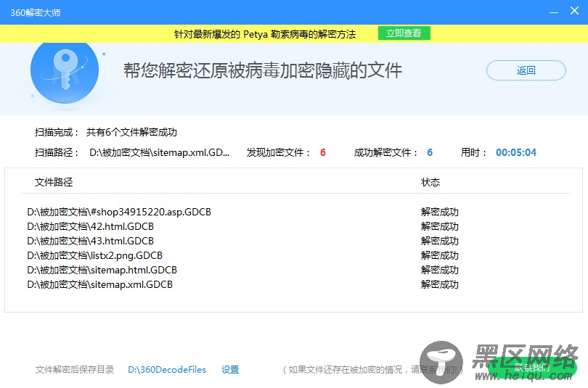Click 解密成功 status for listx2.png.GDCB
Image resolution: width=588 pixels, height=388 pixels.
click(x=439, y=256)
